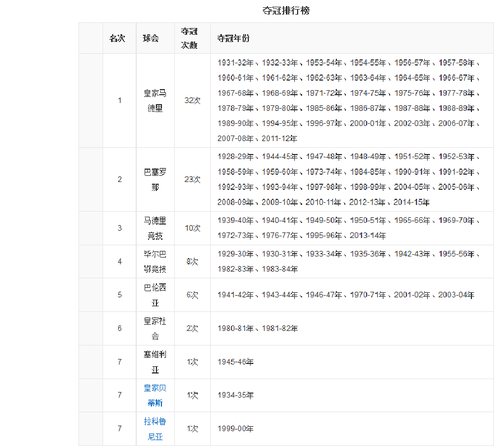Click the 名次 column header
The image size is (500, 448).
tap(117, 38)
